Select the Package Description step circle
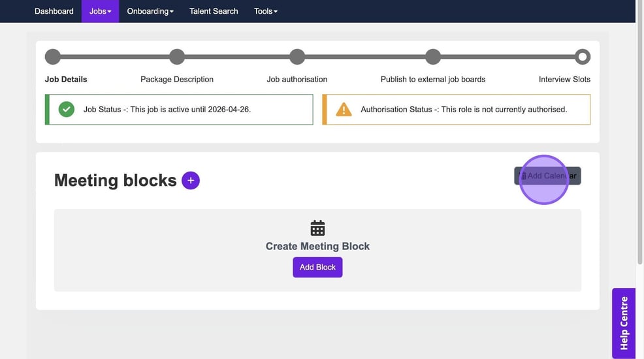Viewport: 644px width, 359px height. pyautogui.click(x=177, y=57)
